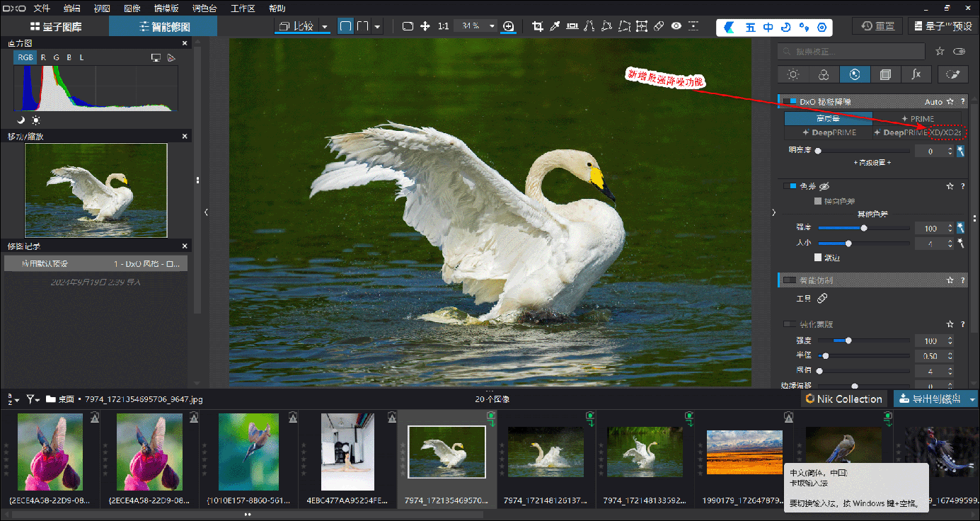The image size is (980, 521).
Task: Toggle the DxO 秘敏降噪 denoising switch
Action: pyautogui.click(x=790, y=102)
